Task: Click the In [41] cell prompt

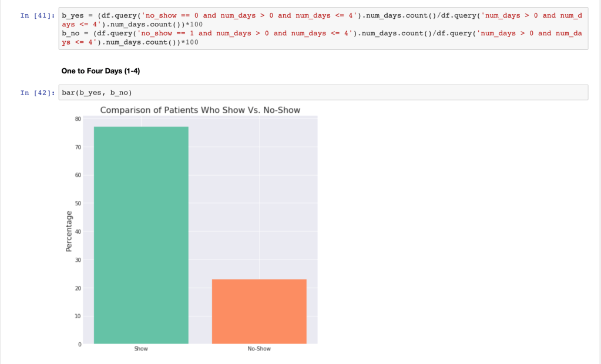Action: tap(37, 15)
